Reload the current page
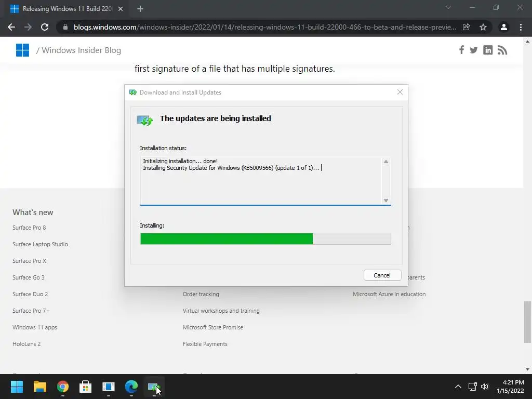The image size is (532, 399). click(45, 27)
